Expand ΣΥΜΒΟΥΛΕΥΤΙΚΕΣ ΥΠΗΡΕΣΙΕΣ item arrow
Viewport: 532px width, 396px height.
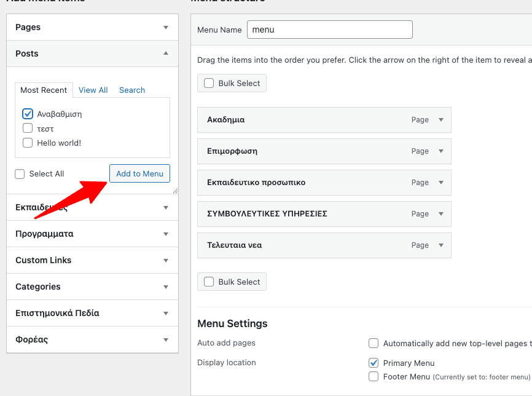440,214
